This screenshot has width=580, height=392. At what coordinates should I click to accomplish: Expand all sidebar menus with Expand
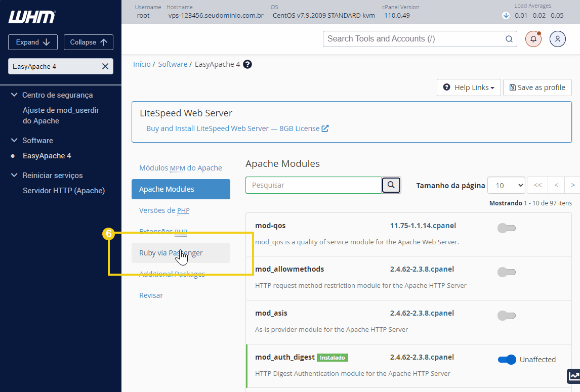coord(33,42)
